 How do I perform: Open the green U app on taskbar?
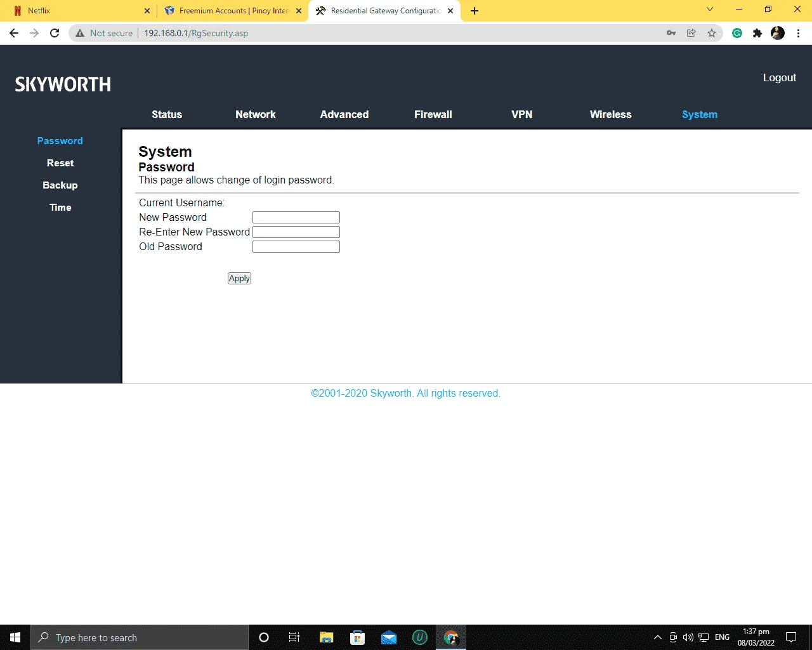point(420,637)
